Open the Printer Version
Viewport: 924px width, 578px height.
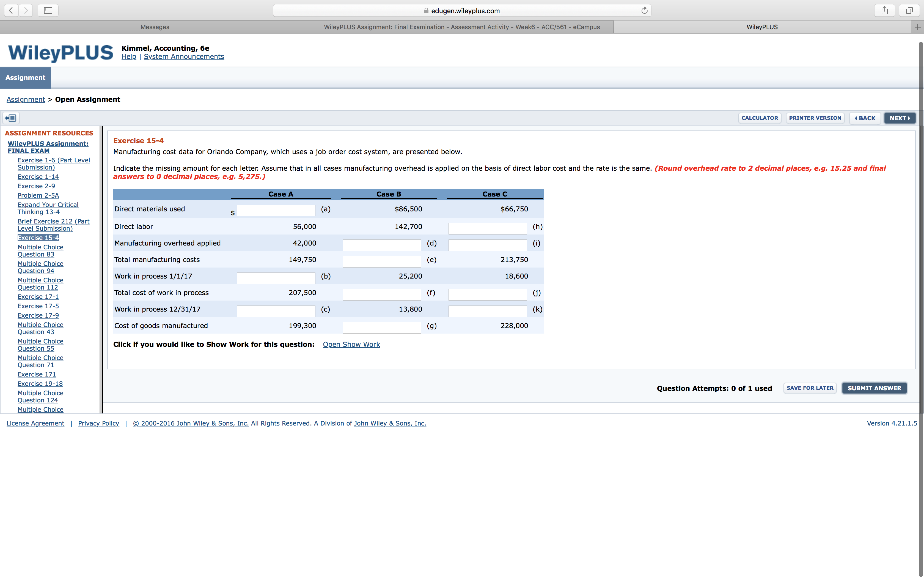tap(815, 118)
